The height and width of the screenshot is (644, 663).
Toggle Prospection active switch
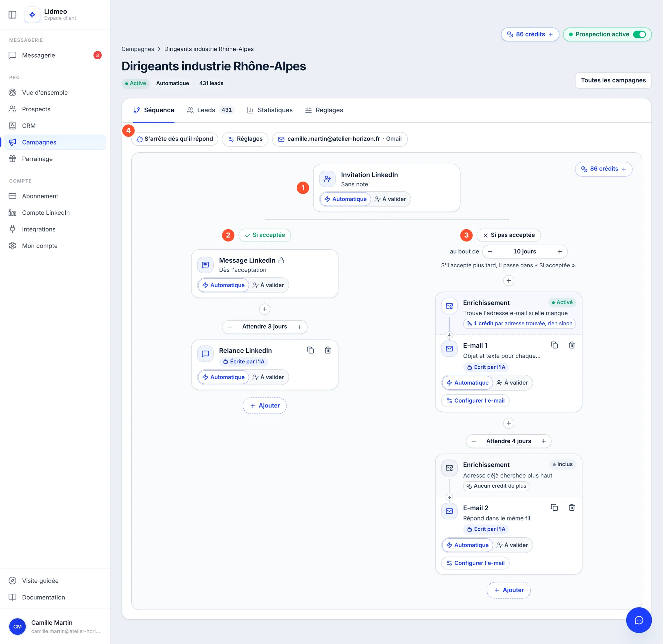point(639,34)
